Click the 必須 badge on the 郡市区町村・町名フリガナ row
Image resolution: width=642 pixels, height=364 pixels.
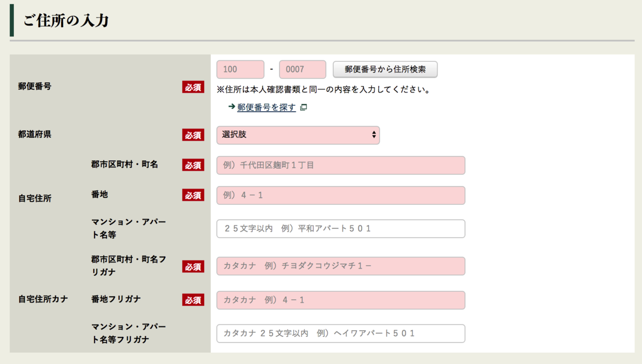[x=193, y=266]
